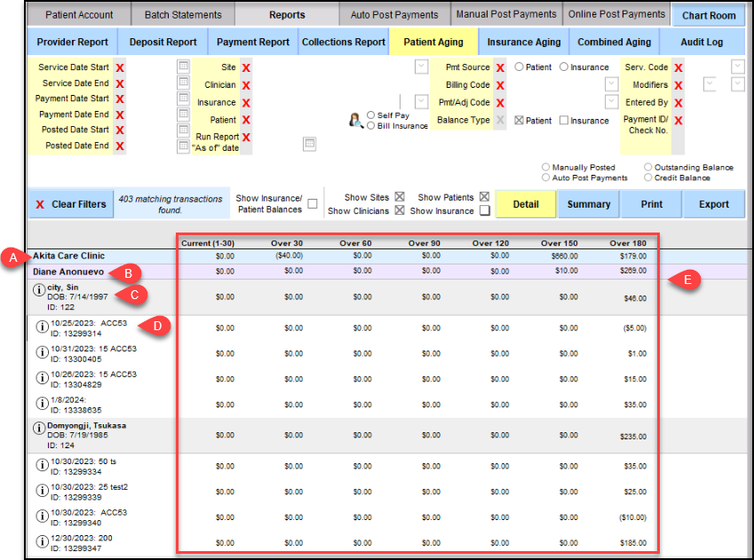Viewport: 754px width, 560px height.
Task: Clear the Site filter red X
Action: point(246,67)
